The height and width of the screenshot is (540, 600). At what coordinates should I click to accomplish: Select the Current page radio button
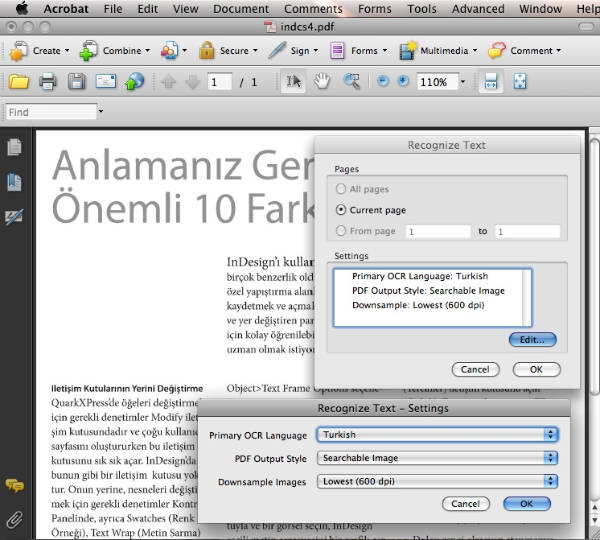click(x=341, y=210)
